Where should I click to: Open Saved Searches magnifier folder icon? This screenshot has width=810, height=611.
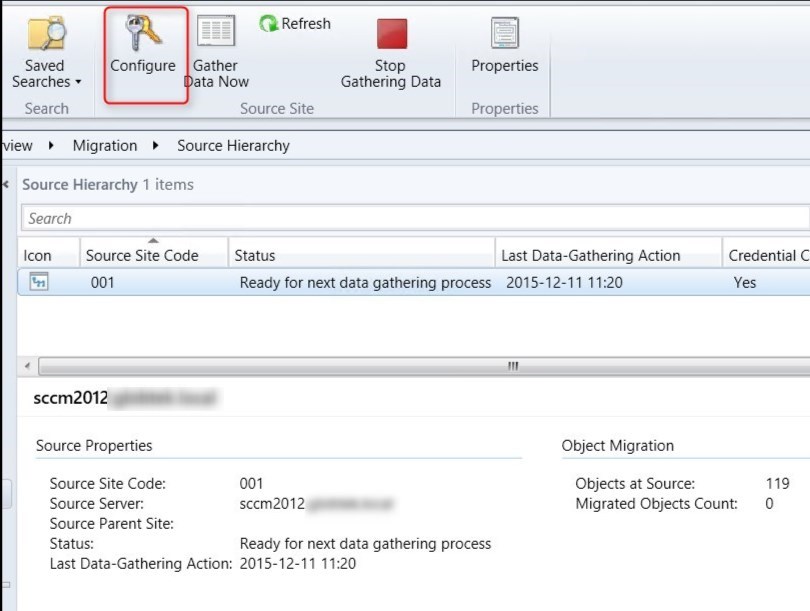[46, 33]
